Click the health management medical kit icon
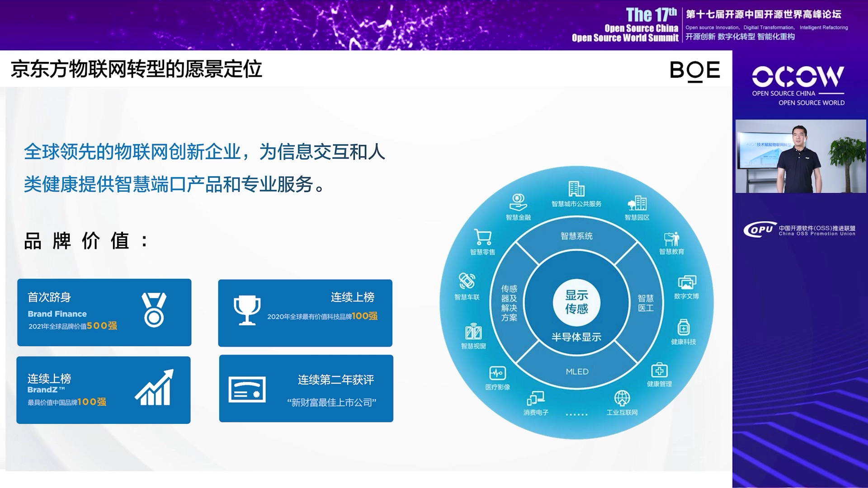The image size is (868, 488). 659,370
